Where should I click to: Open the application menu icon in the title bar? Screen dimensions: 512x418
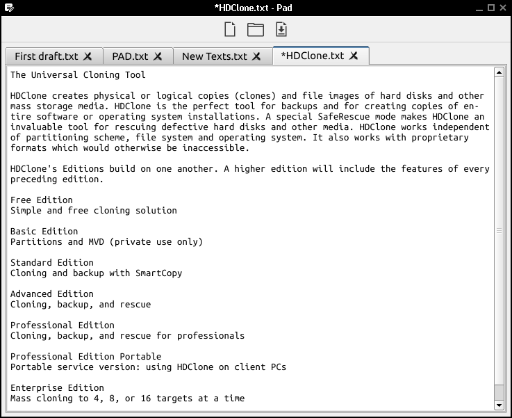pyautogui.click(x=9, y=7)
